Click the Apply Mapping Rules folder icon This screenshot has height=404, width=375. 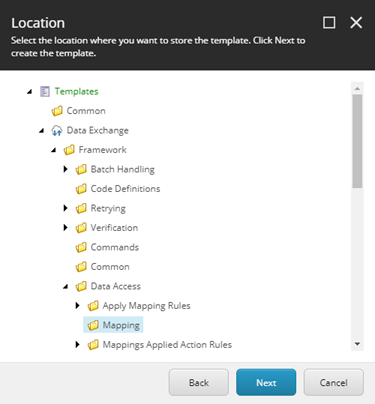[93, 306]
